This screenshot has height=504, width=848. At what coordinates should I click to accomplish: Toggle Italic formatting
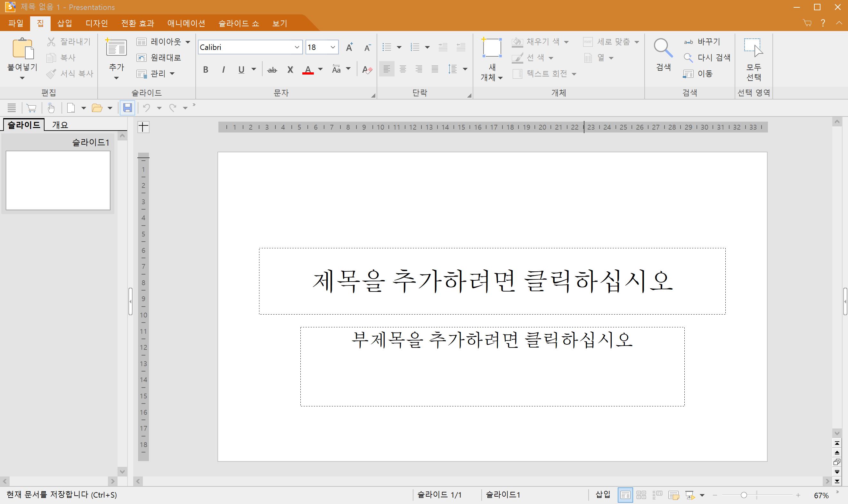click(x=223, y=70)
